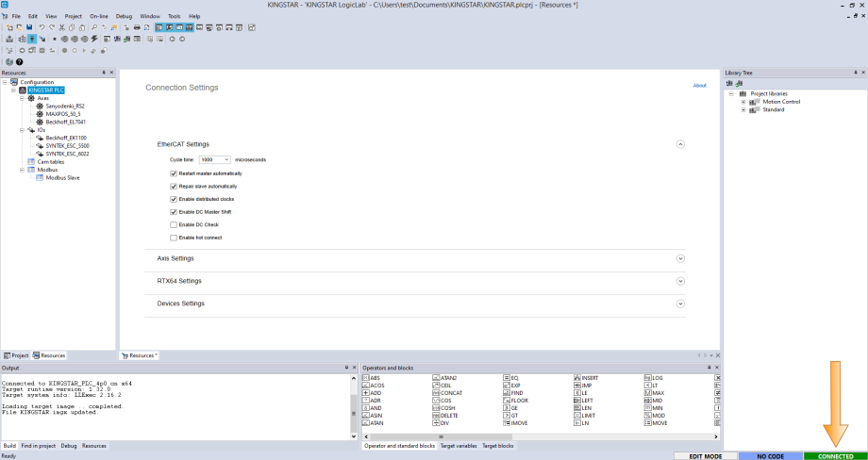Check Enable hot connect option
868x460 pixels.
pos(174,238)
